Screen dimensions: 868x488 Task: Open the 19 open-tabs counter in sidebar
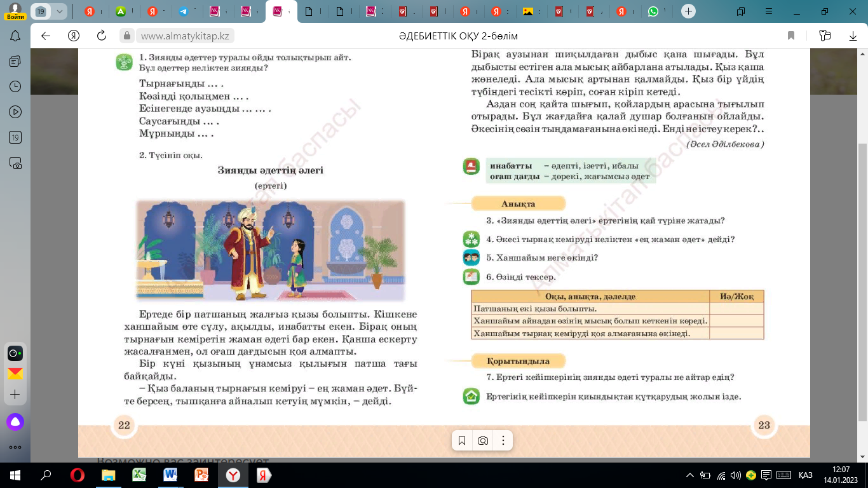15,138
